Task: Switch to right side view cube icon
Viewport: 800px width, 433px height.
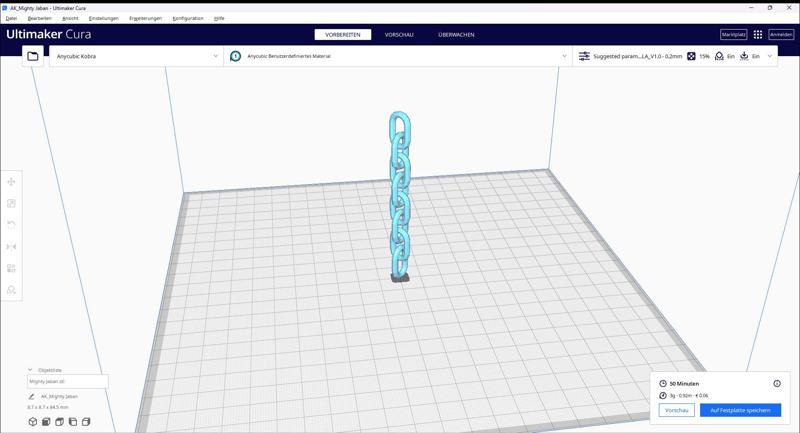Action: (x=86, y=422)
